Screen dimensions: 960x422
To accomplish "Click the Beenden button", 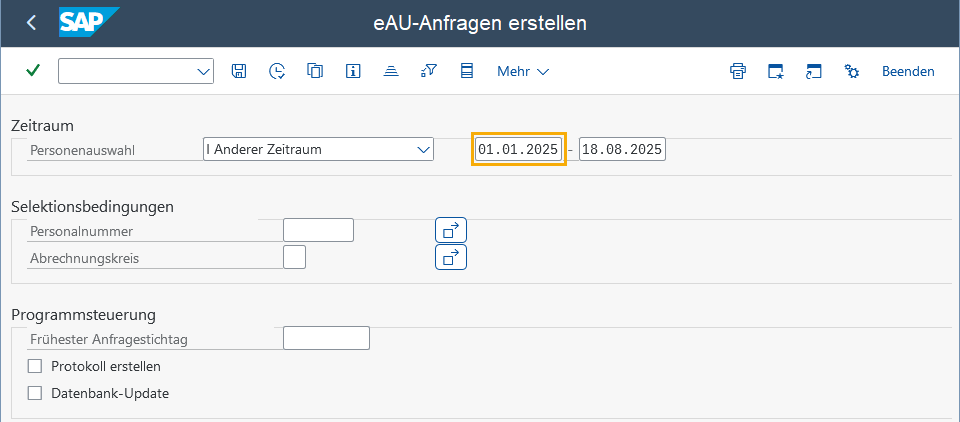I will coord(908,72).
